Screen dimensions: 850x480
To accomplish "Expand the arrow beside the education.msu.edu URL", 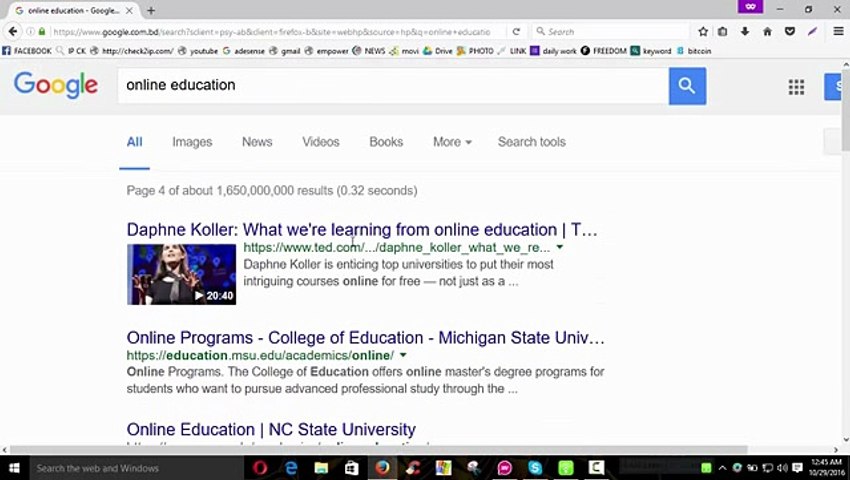I will (x=403, y=355).
